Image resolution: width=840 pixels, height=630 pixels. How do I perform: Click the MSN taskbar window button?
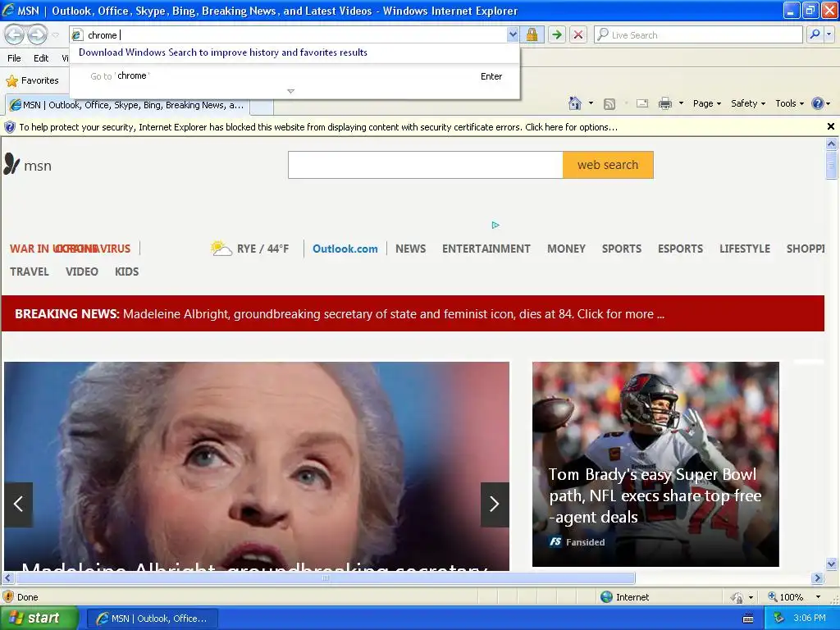pyautogui.click(x=152, y=619)
